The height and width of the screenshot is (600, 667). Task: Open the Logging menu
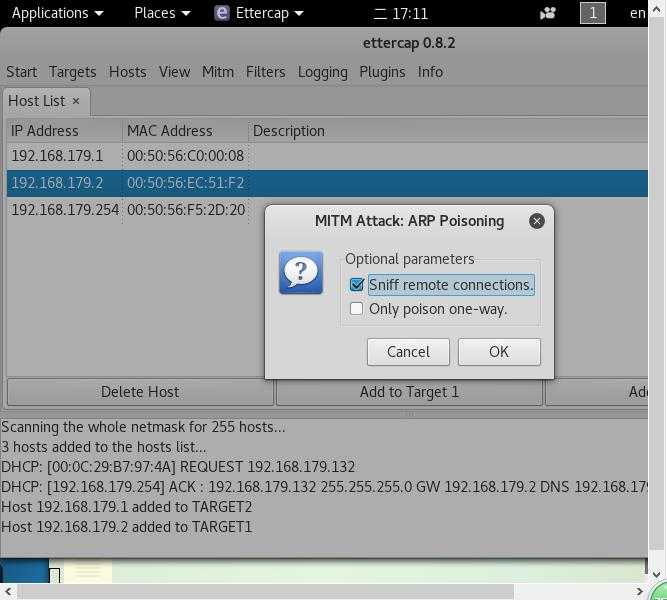(322, 72)
